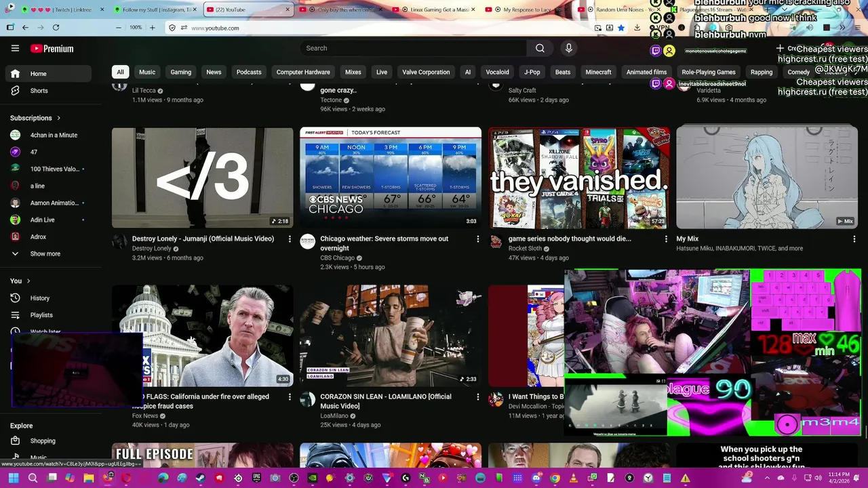This screenshot has height=488, width=868.
Task: Select the Vocaloid filter chip
Action: pos(497,72)
